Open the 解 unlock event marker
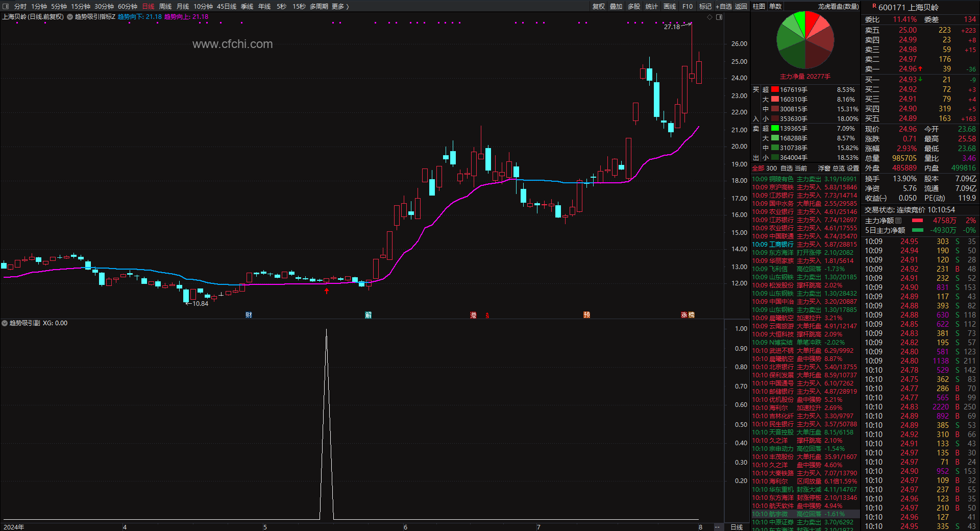The height and width of the screenshot is (531, 980). pos(368,315)
